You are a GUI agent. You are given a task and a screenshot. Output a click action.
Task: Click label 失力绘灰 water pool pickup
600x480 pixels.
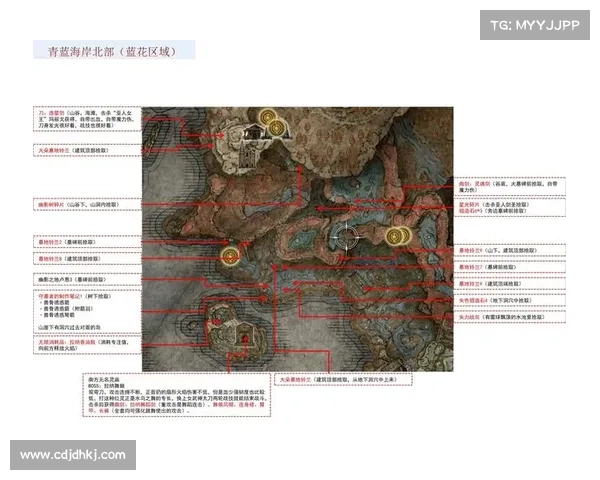pyautogui.click(x=502, y=317)
